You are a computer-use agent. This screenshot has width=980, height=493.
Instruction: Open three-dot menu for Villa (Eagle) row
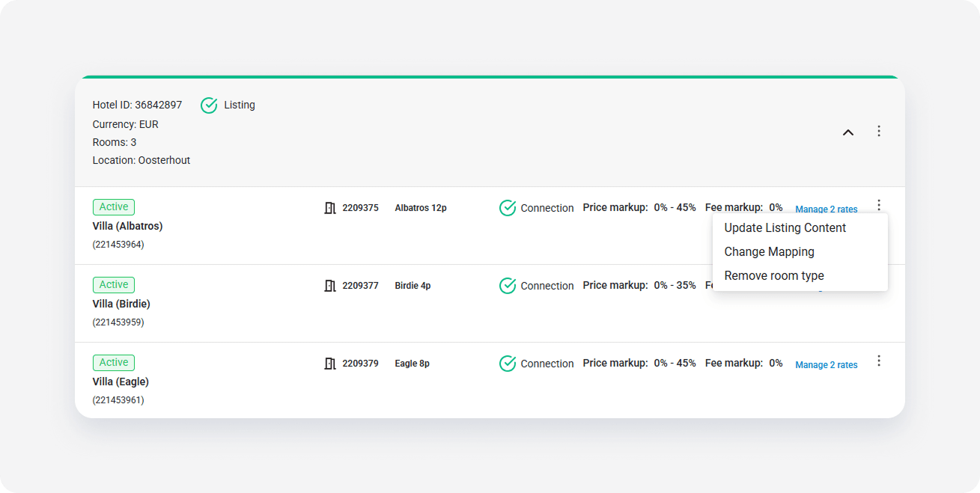[879, 361]
